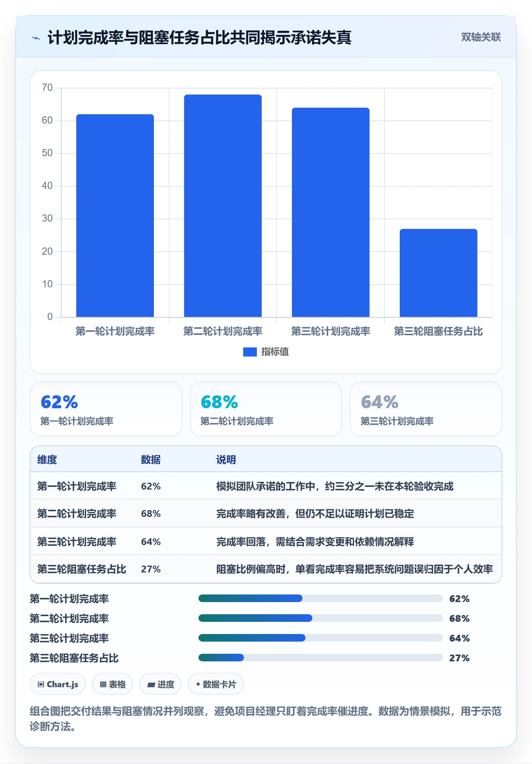The image size is (532, 764).
Task: Select the 64% data card
Action: [426, 409]
